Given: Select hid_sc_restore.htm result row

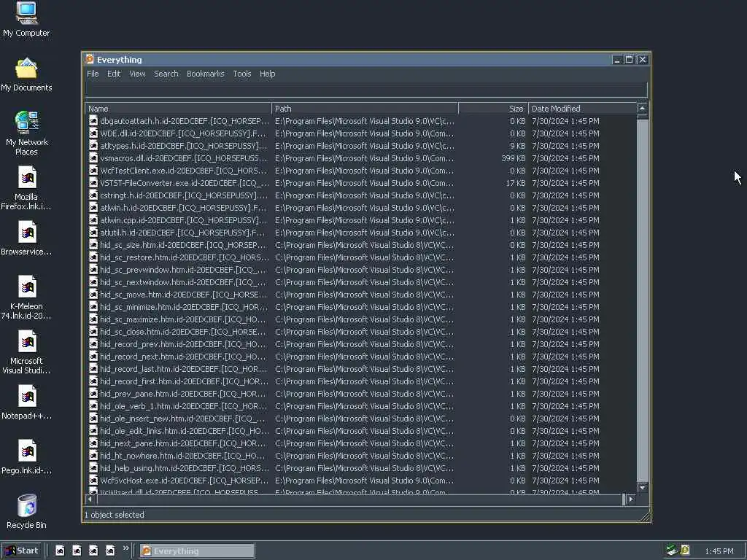Looking at the screenshot, I should pyautogui.click(x=360, y=257).
